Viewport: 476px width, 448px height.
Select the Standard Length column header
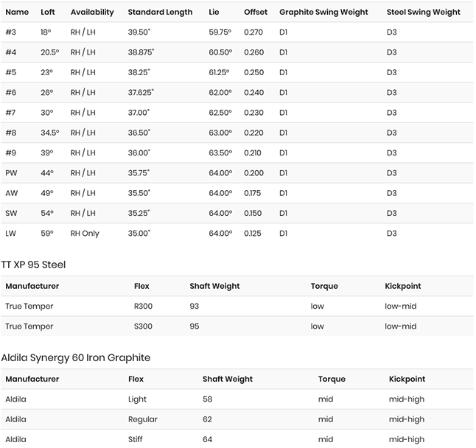click(160, 13)
